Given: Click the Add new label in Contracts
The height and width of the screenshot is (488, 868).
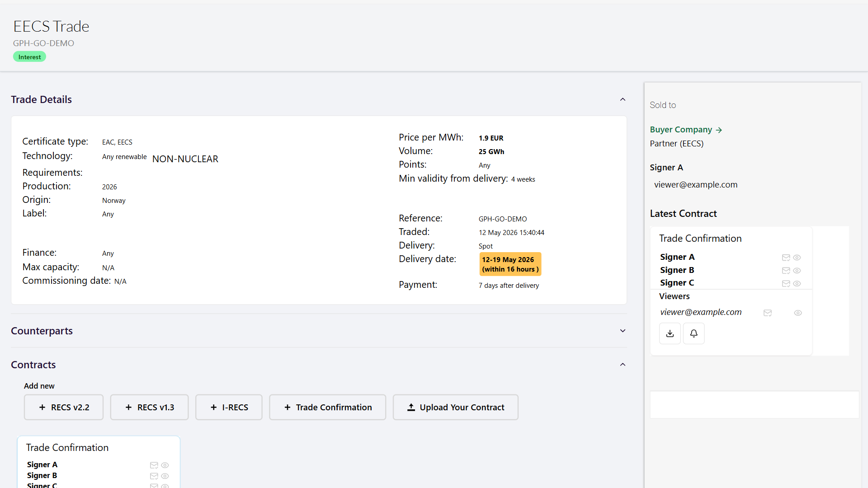Looking at the screenshot, I should point(39,386).
